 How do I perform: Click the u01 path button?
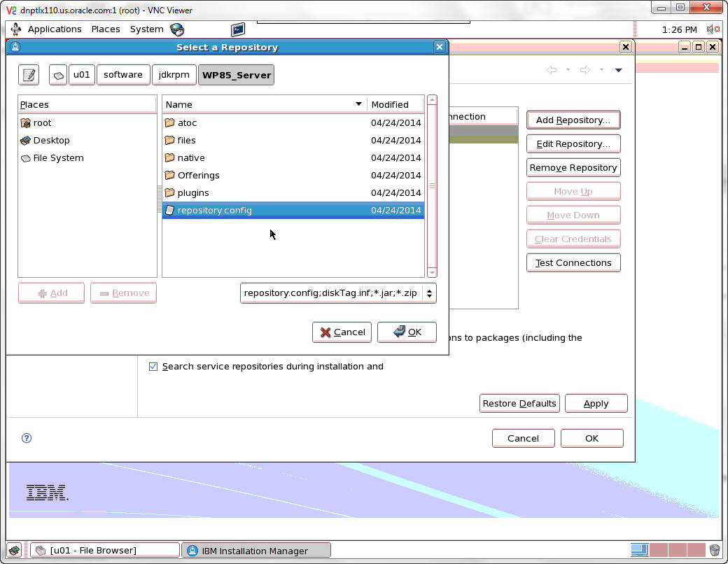coord(82,75)
